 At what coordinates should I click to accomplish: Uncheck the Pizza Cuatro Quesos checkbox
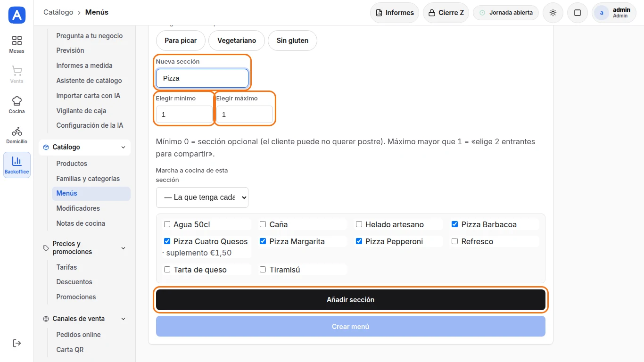click(167, 241)
